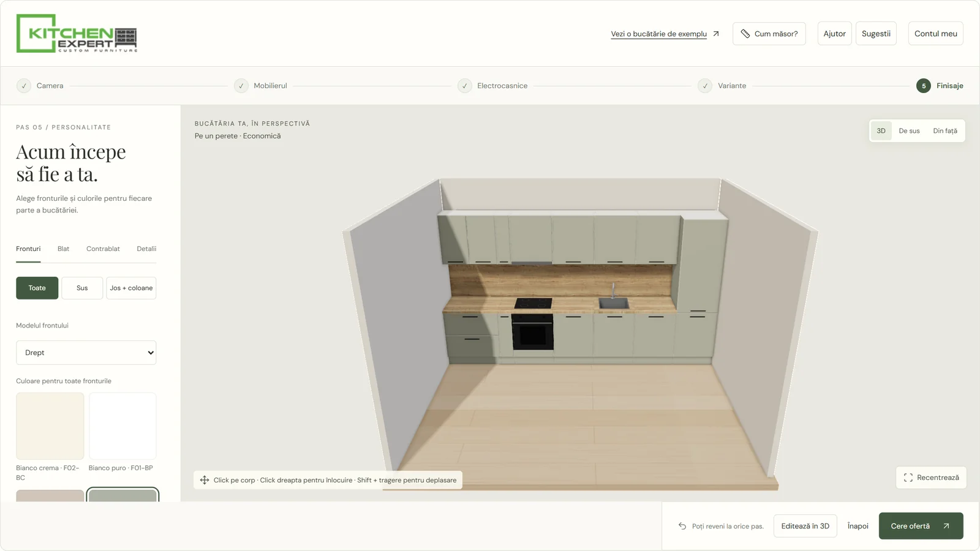
Task: Select Toate fronts filter
Action: 37,288
